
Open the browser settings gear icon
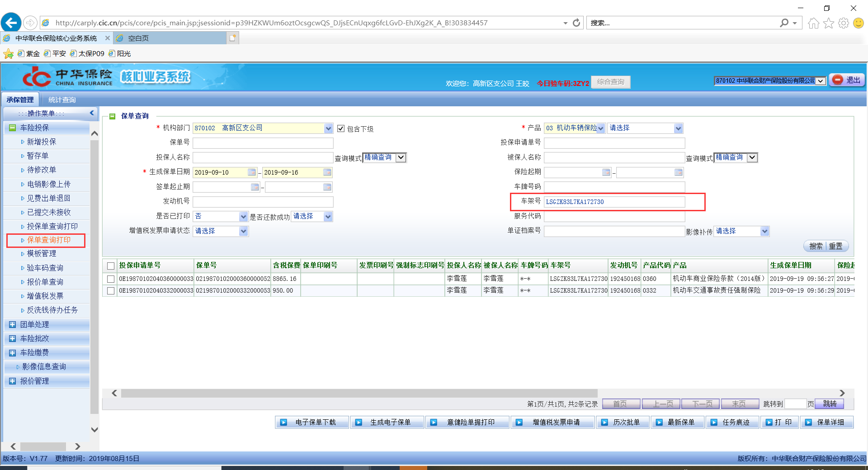coord(843,23)
